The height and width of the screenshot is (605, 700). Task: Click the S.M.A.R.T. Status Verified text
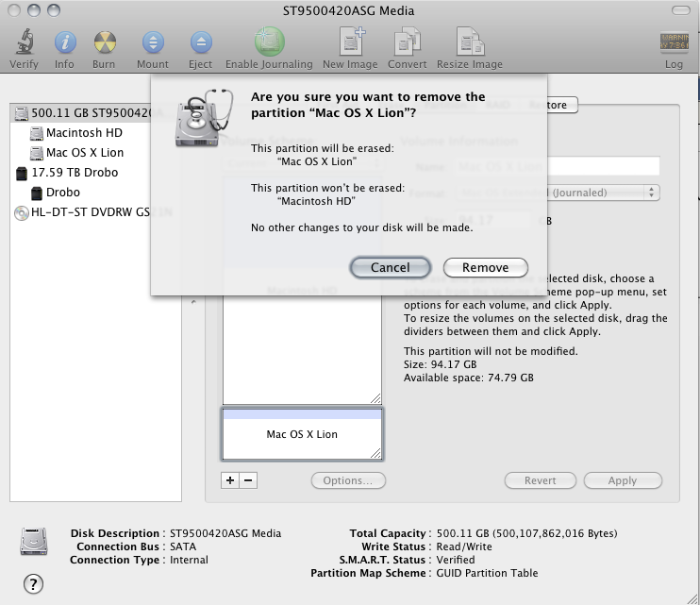click(x=456, y=560)
